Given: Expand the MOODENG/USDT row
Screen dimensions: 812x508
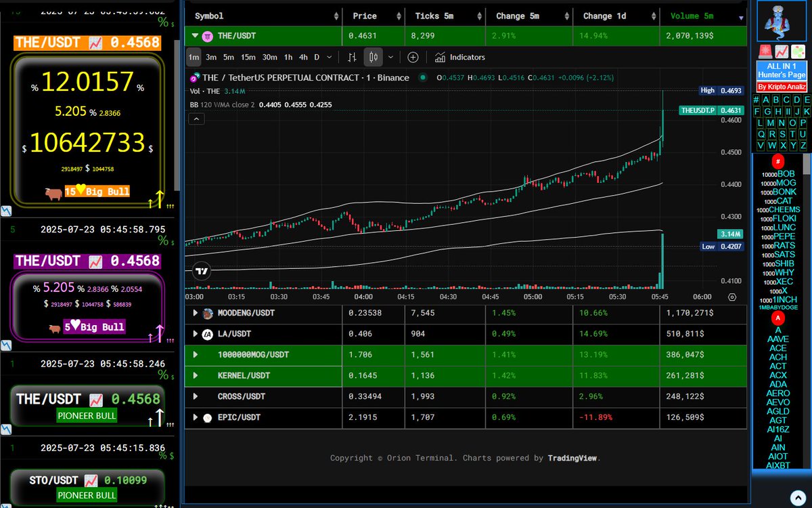Looking at the screenshot, I should [196, 314].
